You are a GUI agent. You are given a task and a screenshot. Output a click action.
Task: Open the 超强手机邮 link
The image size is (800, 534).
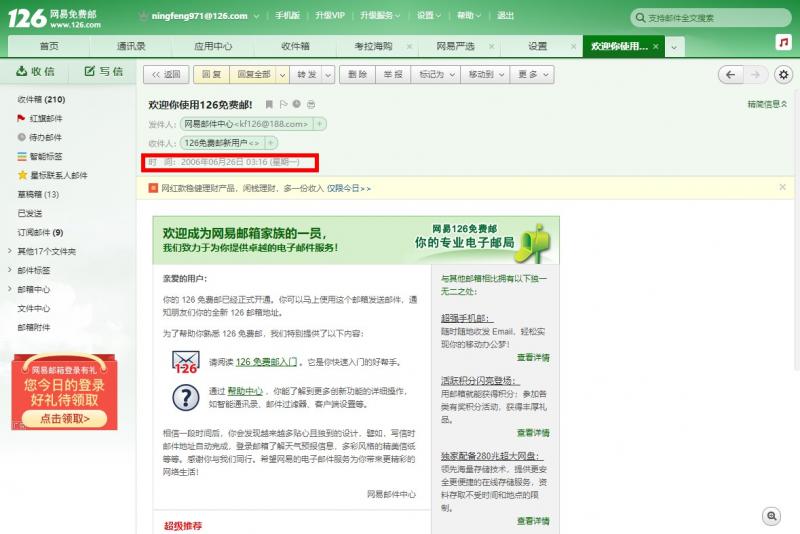pyautogui.click(x=466, y=318)
